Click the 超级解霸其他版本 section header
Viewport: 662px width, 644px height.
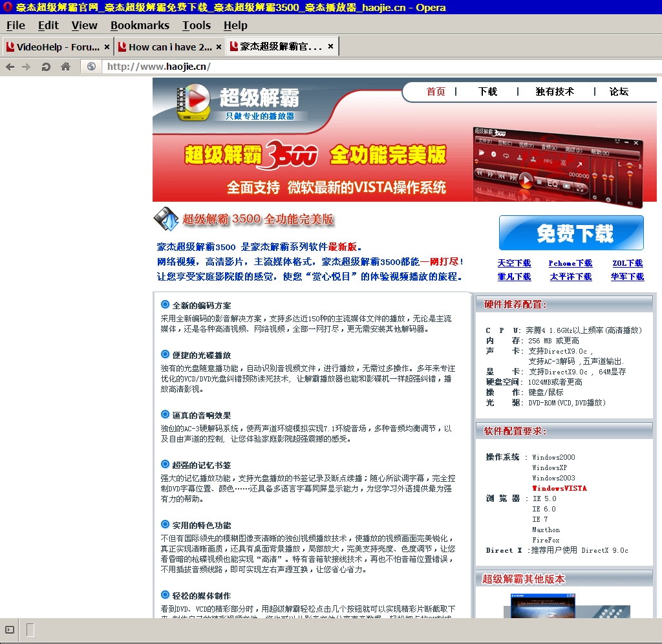click(564, 579)
